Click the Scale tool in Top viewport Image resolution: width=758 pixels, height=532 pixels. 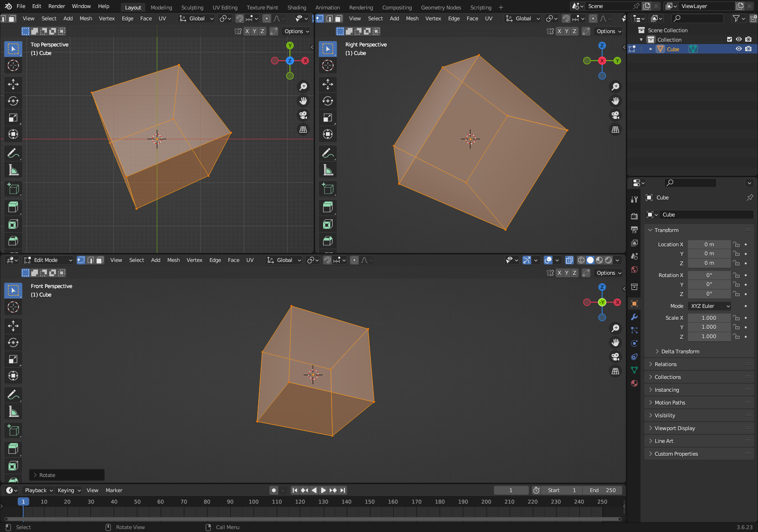coord(13,117)
